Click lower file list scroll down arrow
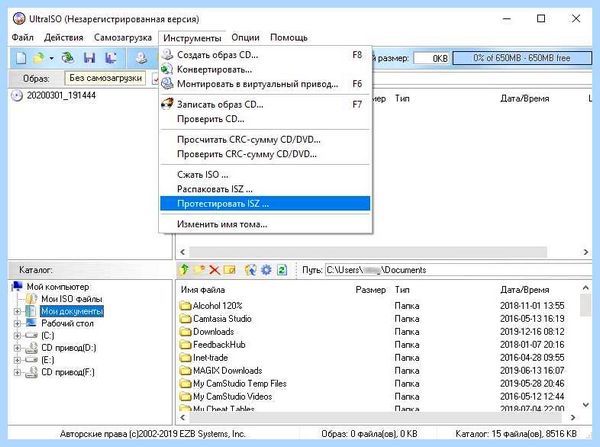Screen dimensions: 600x447 [x=585, y=405]
